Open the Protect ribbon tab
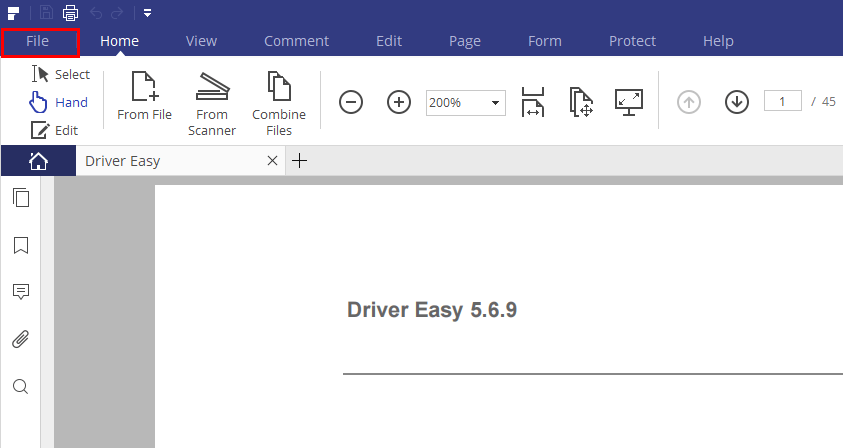 click(632, 41)
